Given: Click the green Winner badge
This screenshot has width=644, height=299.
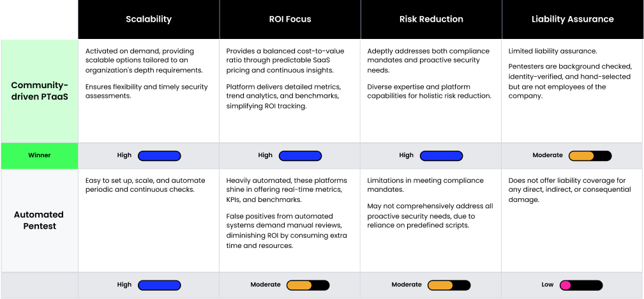Looking at the screenshot, I should (39, 155).
